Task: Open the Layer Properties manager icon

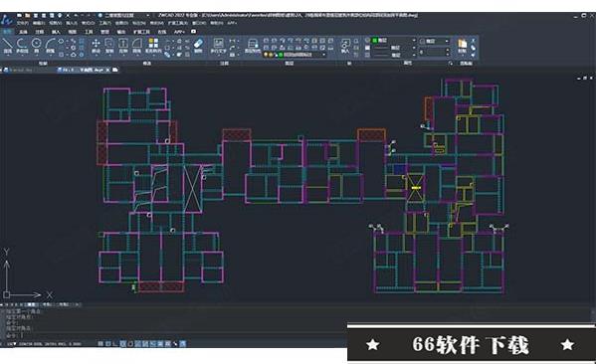Action: coord(253,45)
